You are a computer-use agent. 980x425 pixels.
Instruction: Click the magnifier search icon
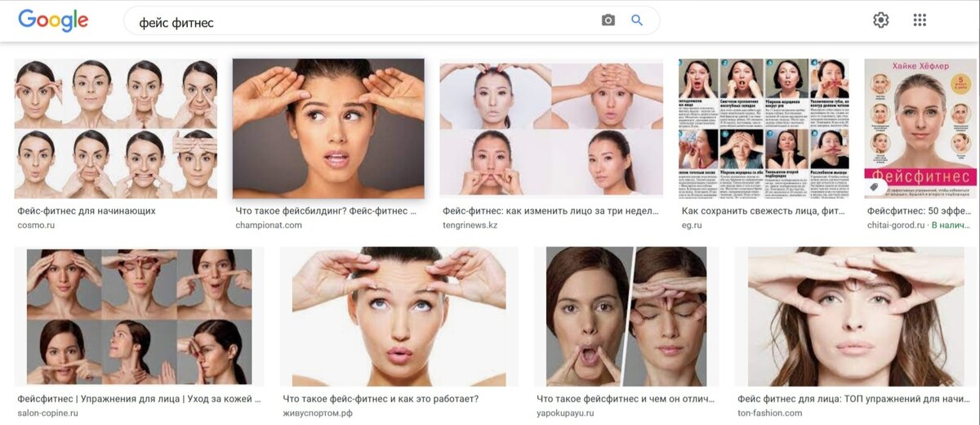click(637, 20)
